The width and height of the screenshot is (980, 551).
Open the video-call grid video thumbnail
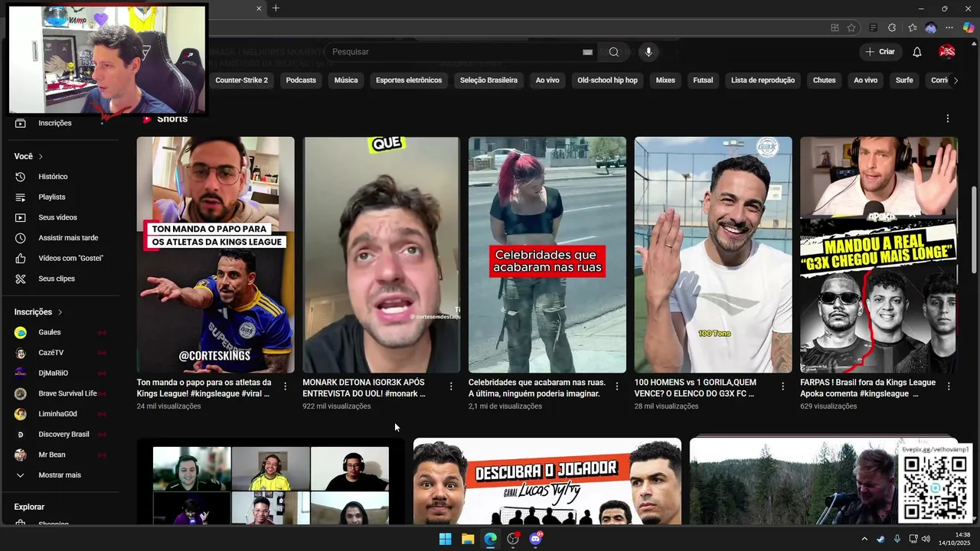pyautogui.click(x=270, y=481)
